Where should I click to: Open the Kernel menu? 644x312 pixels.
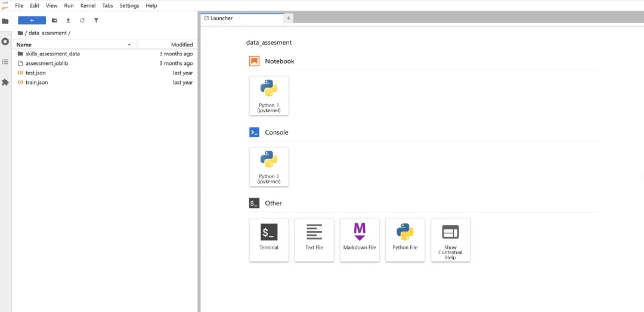[88, 6]
